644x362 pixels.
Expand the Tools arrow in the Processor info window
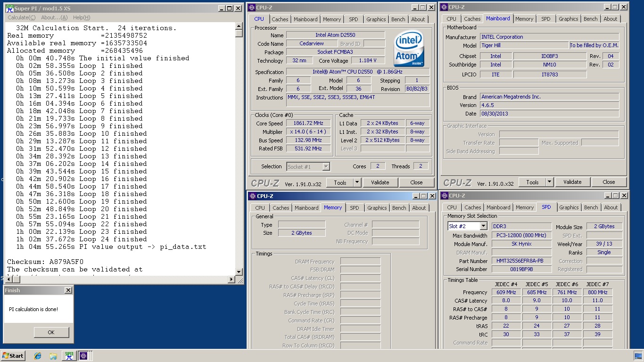(x=357, y=182)
